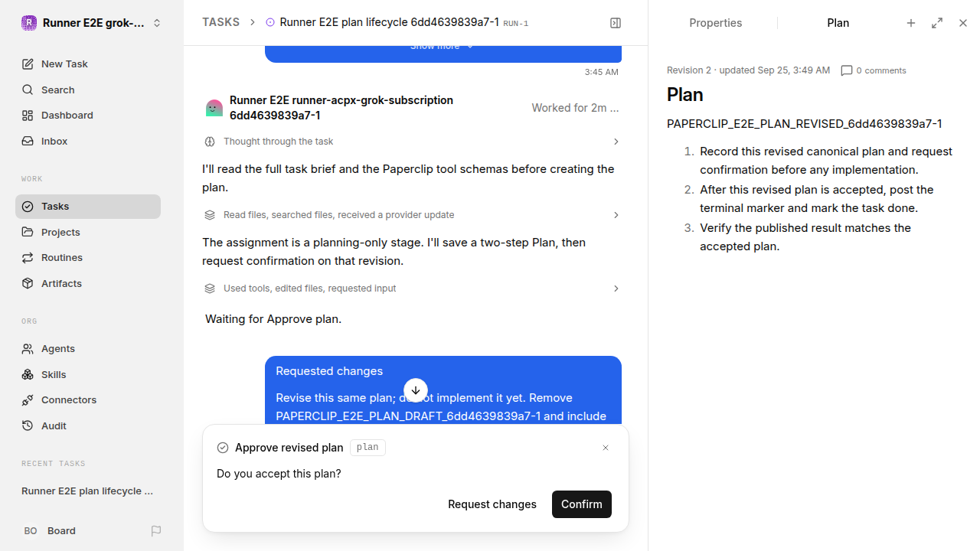980x551 pixels.
Task: Click the plus icon beside Plan tab
Action: [911, 23]
